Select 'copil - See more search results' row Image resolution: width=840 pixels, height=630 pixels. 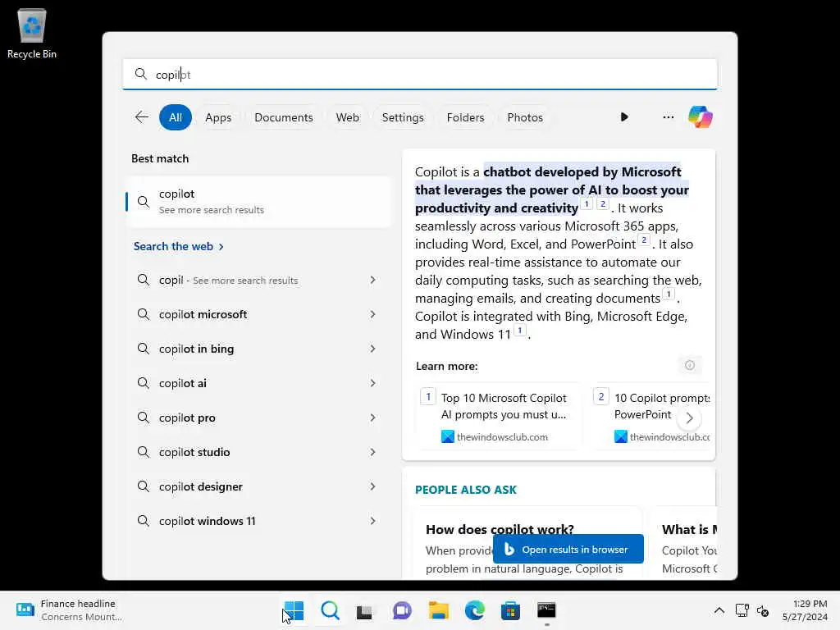click(x=258, y=280)
